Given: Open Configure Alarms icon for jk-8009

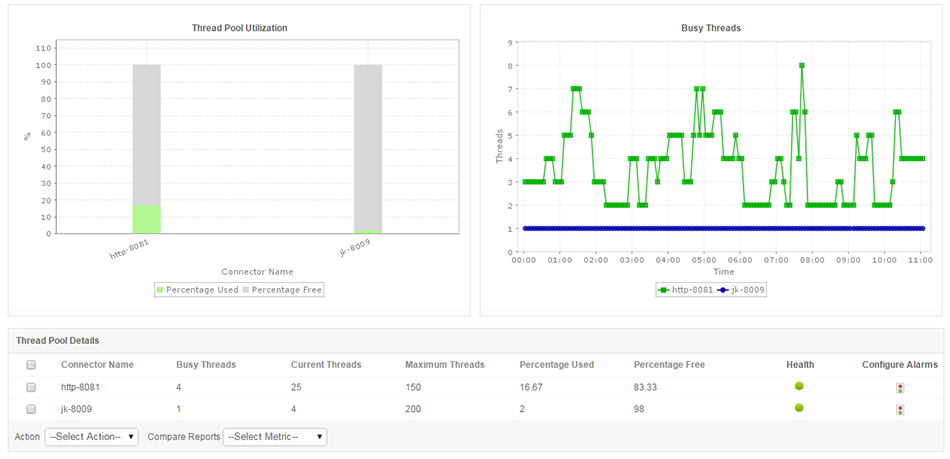Looking at the screenshot, I should click(900, 409).
